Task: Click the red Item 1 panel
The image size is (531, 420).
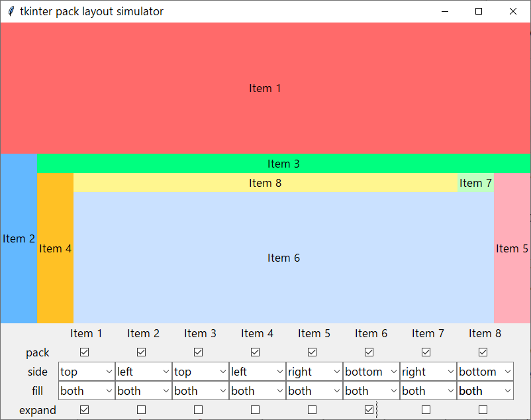Action: [x=265, y=88]
